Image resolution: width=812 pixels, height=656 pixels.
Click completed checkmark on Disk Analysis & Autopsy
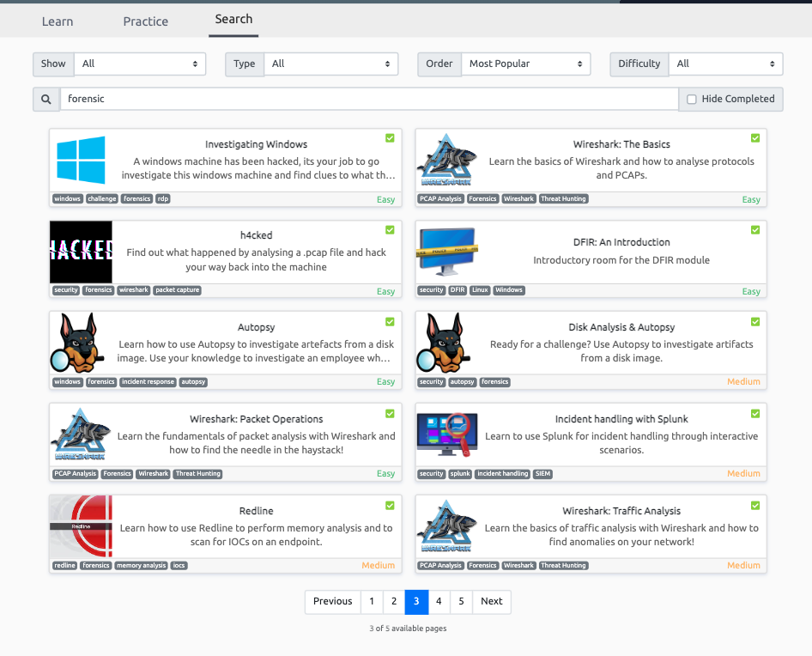(x=755, y=322)
